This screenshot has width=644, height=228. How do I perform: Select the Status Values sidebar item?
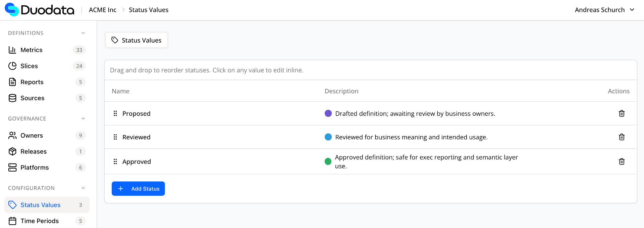47,205
